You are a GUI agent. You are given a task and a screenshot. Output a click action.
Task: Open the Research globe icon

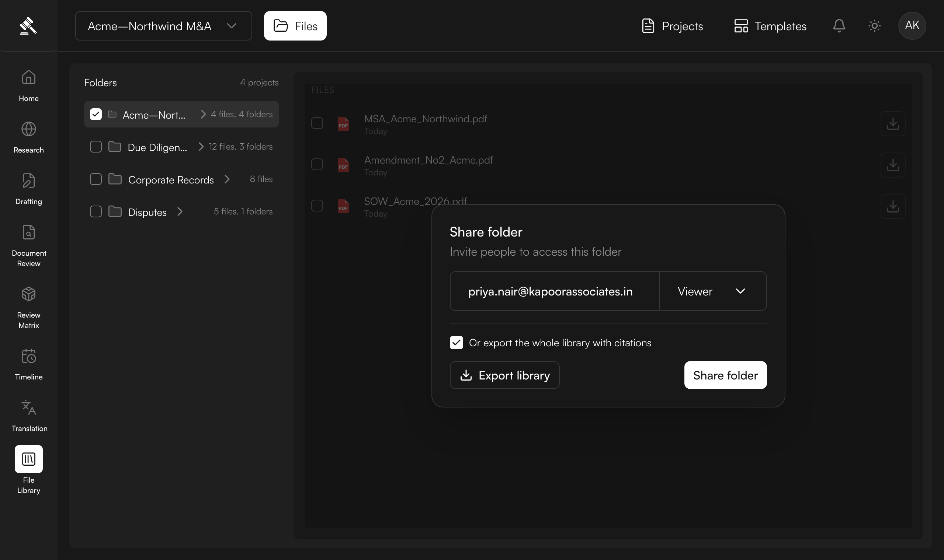click(x=29, y=129)
